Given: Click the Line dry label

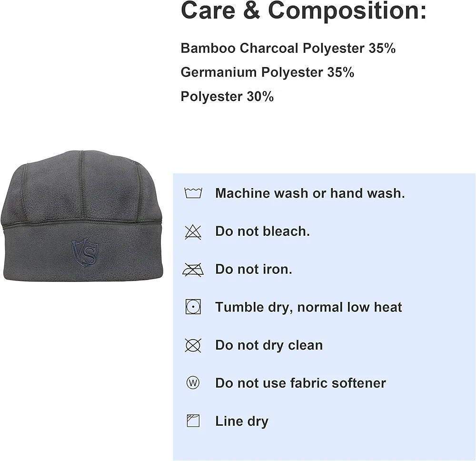Looking at the screenshot, I should [x=242, y=421].
